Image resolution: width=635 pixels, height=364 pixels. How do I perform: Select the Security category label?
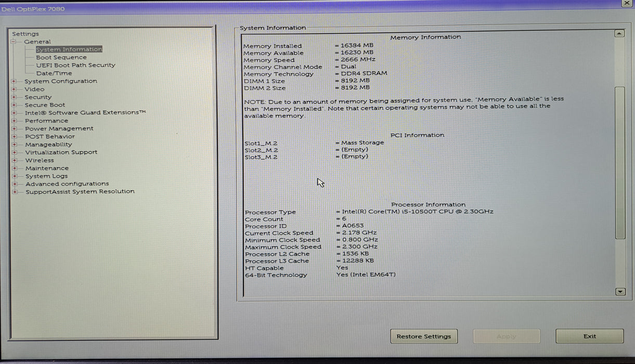(38, 97)
